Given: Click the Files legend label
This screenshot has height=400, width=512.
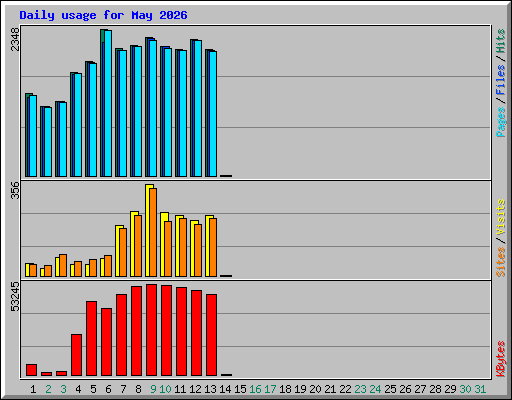Looking at the screenshot, I should (x=501, y=79).
